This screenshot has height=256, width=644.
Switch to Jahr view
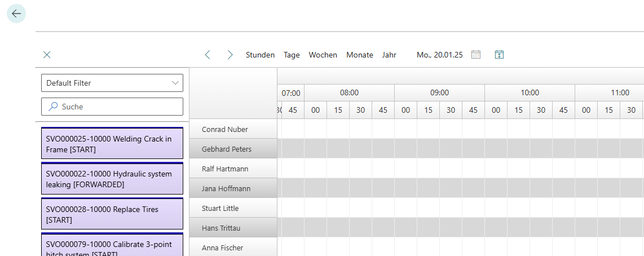click(x=389, y=55)
